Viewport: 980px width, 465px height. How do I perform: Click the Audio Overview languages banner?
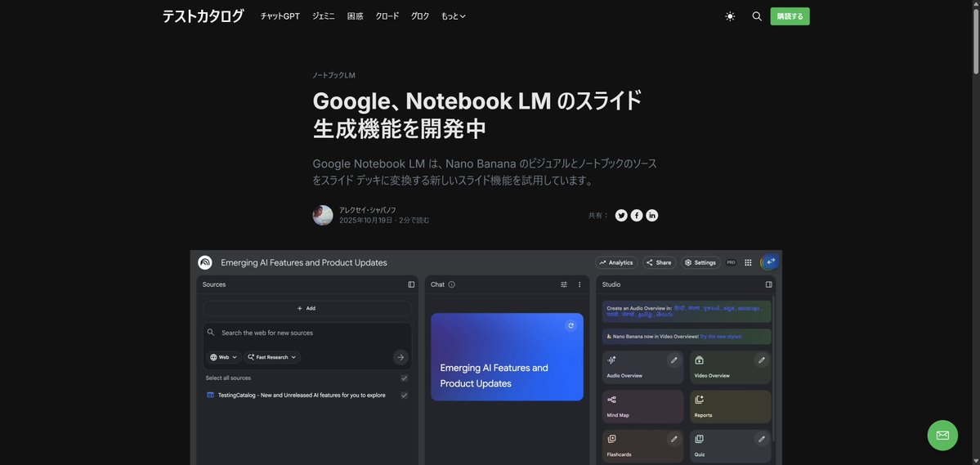(687, 311)
